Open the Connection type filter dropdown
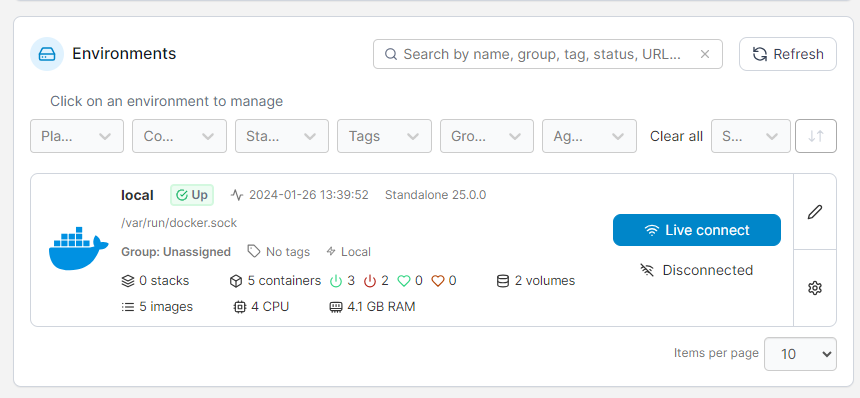This screenshot has width=860, height=398. (179, 136)
